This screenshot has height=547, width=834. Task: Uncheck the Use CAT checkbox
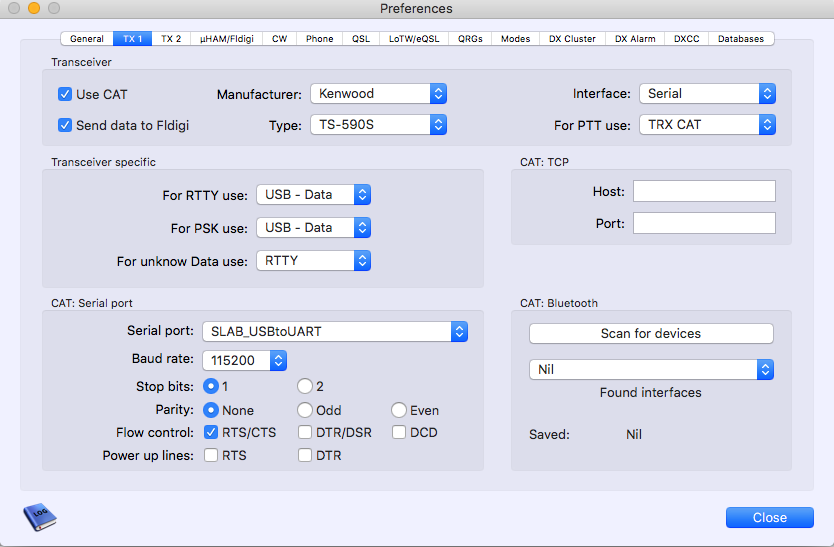coord(65,94)
